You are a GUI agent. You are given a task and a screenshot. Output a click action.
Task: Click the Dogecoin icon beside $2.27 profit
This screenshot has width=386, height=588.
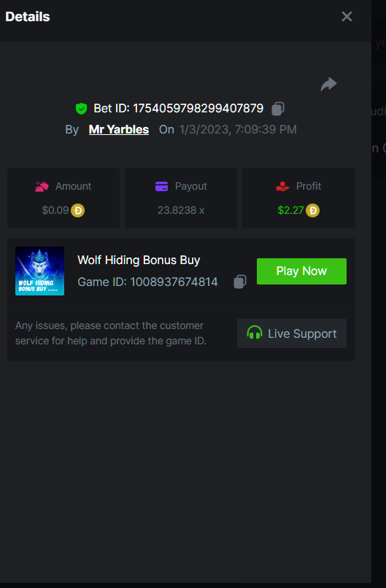312,210
